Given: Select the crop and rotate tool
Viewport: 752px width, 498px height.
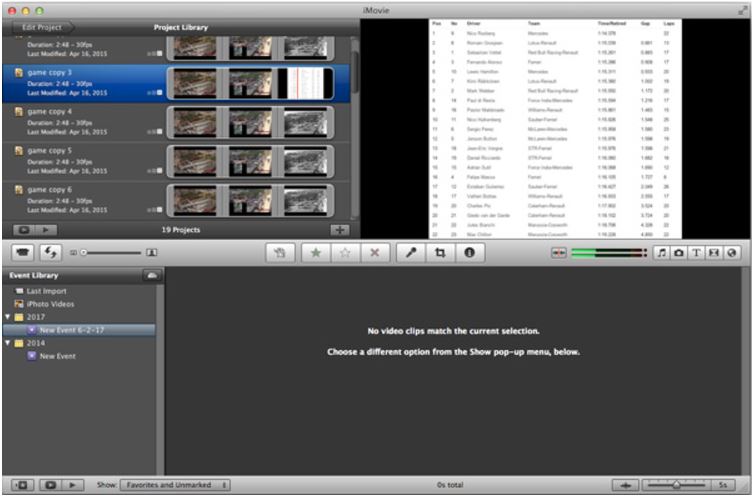Looking at the screenshot, I should (x=440, y=253).
